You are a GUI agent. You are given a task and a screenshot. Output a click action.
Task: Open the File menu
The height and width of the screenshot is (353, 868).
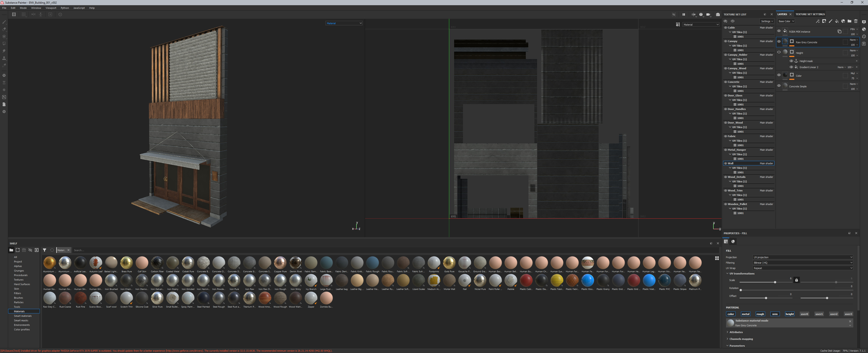(4, 8)
